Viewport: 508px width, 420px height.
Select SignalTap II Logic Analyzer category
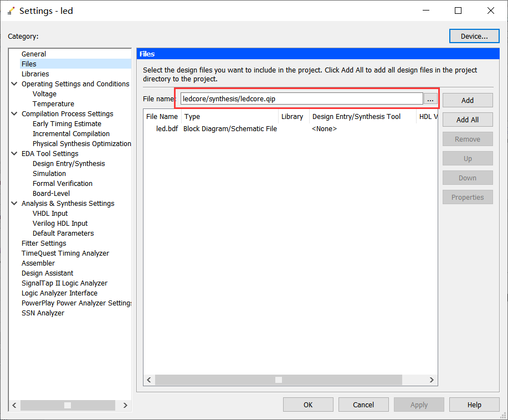point(64,283)
